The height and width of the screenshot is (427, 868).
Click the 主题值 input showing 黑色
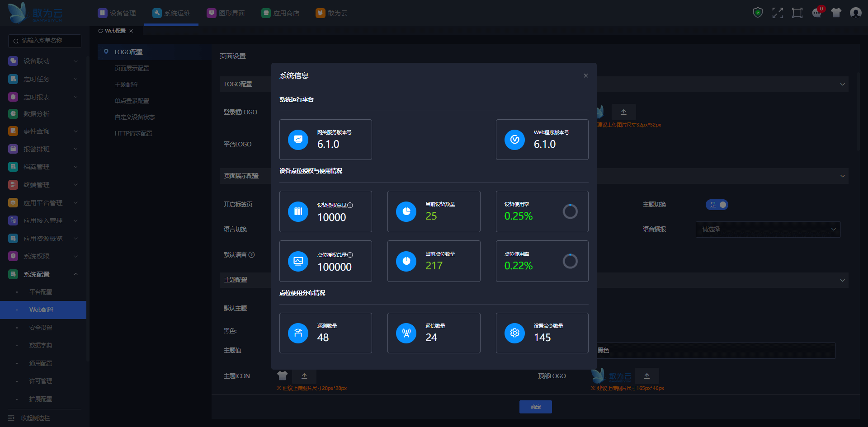point(714,350)
